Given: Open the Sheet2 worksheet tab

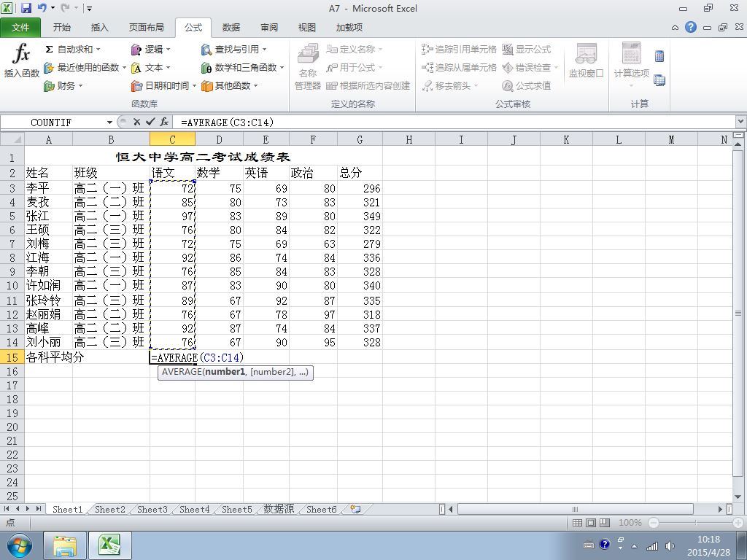Looking at the screenshot, I should (x=109, y=509).
